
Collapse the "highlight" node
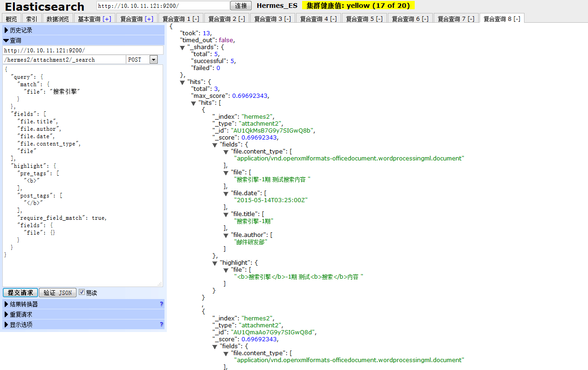click(x=215, y=263)
